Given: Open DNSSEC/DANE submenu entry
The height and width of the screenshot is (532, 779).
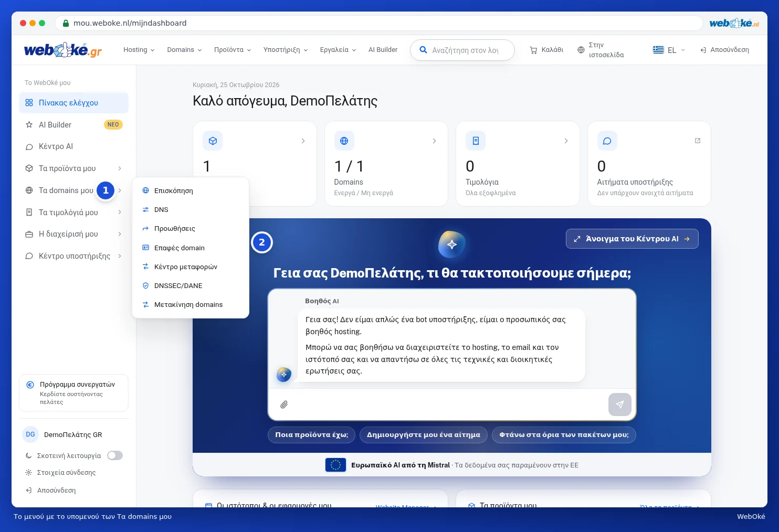Looking at the screenshot, I should 191,285.
